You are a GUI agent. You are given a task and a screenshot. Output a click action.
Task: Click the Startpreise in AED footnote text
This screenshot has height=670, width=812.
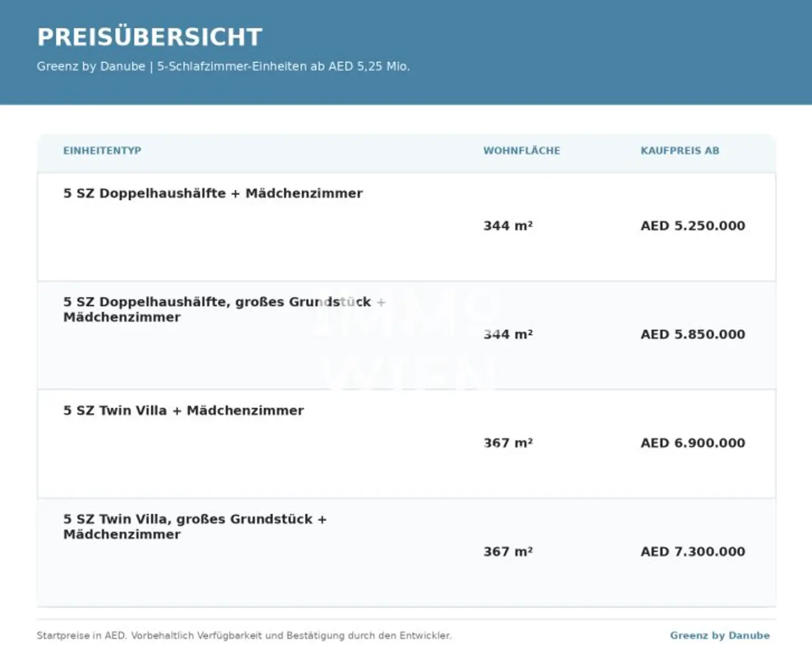(244, 636)
